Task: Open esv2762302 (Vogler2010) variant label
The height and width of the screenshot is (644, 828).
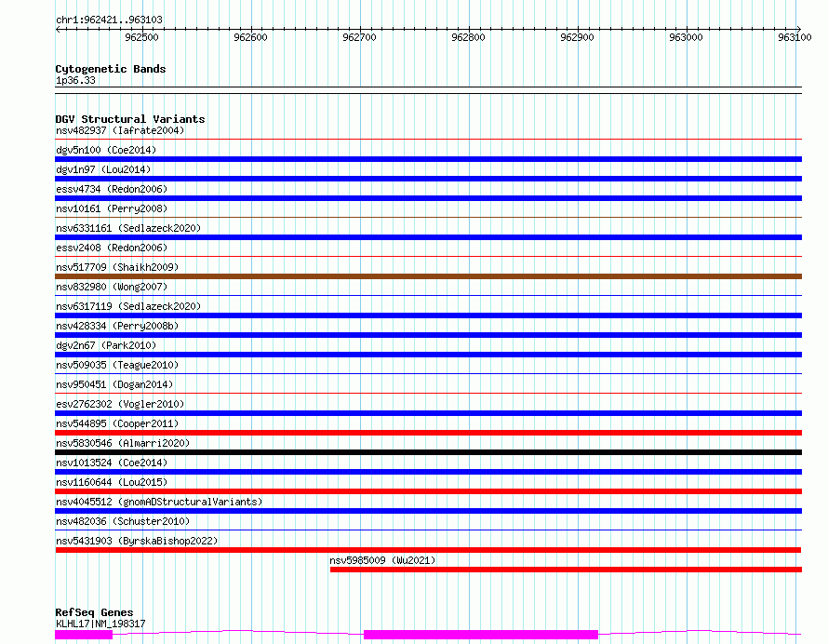Action: coord(120,404)
